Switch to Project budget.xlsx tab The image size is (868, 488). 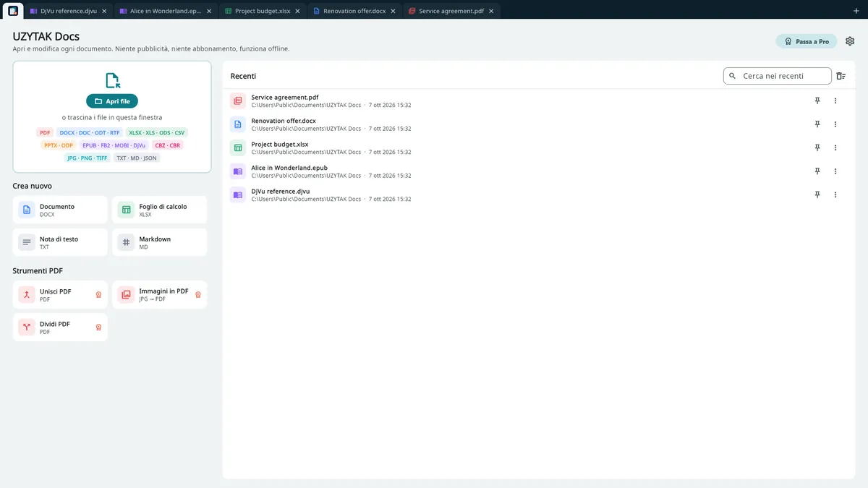(x=263, y=11)
